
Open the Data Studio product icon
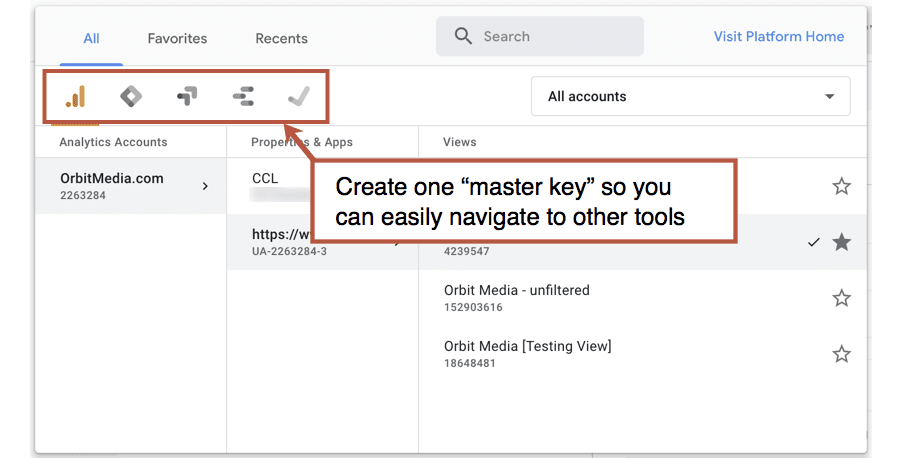pyautogui.click(x=243, y=96)
